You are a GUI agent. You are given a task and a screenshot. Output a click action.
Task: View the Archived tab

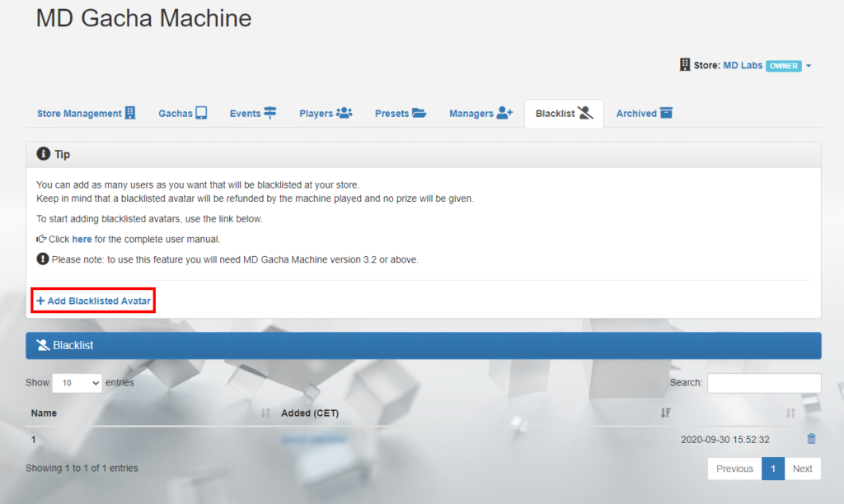tap(644, 114)
